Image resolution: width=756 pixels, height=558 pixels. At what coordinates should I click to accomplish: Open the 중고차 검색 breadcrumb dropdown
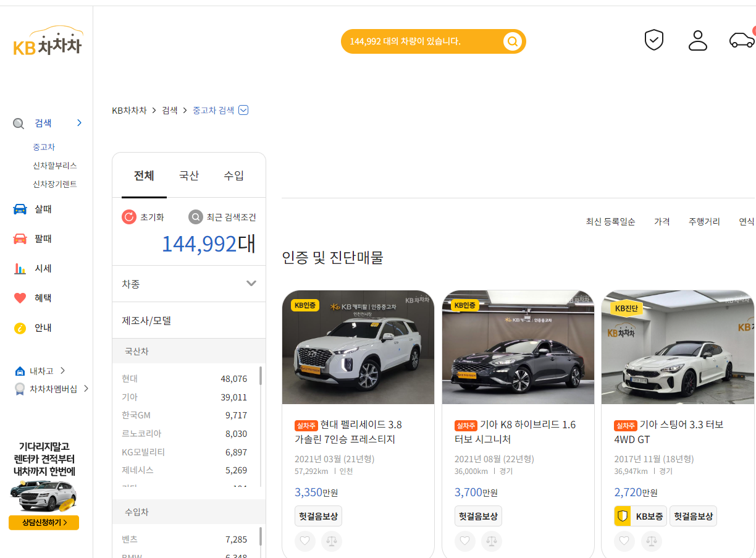pos(243,109)
